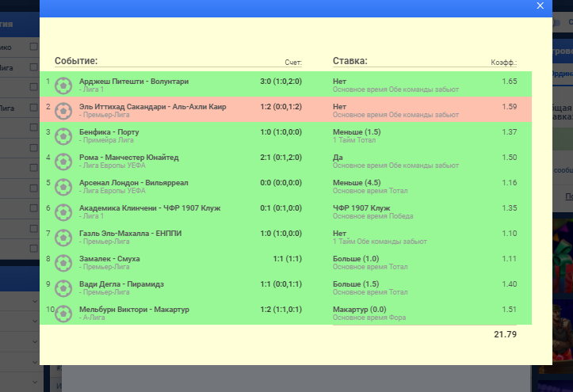
Task: Select ball icon for Рома - Манчестер Юнайтед
Action: [x=63, y=161]
